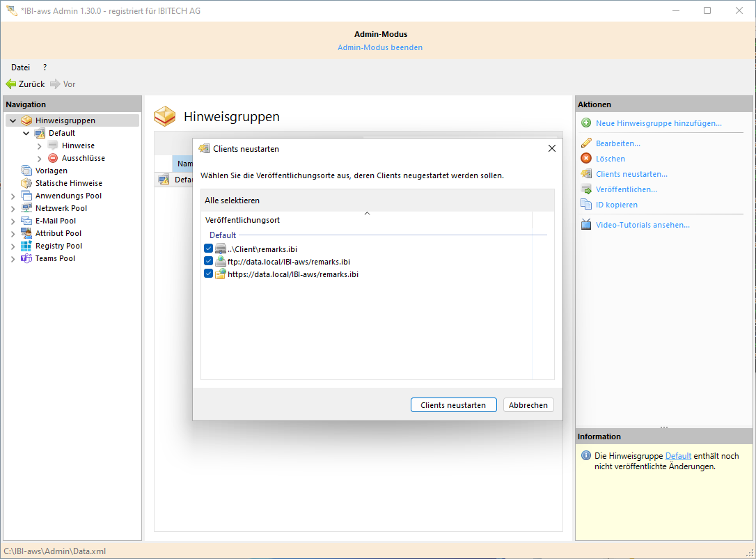Collapse the Default node under Hinweisgruppen
The image size is (756, 559).
click(26, 133)
